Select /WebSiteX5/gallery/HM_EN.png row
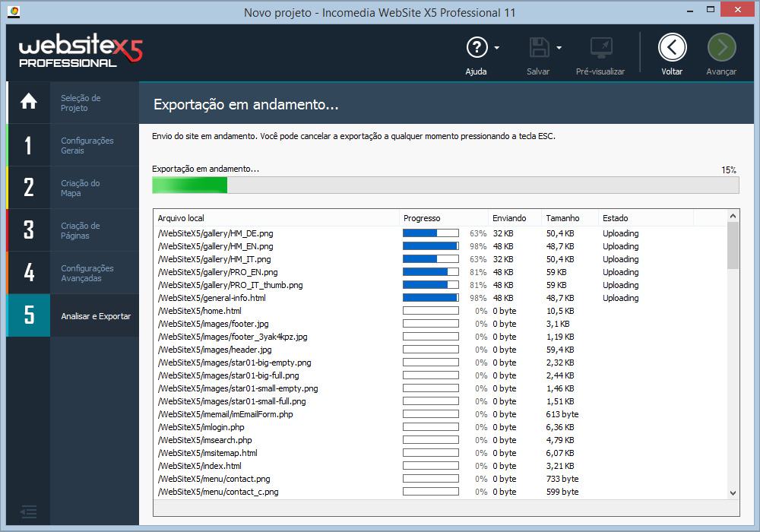760x532 pixels. (440, 246)
